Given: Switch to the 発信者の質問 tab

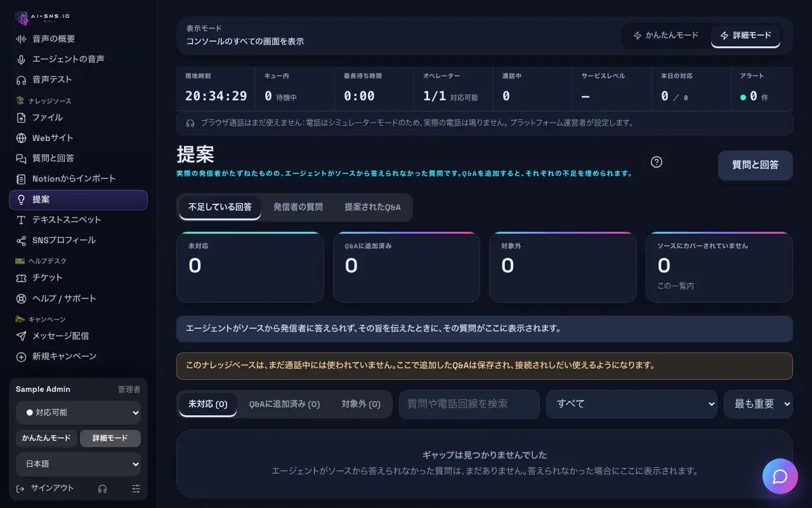Looking at the screenshot, I should (x=298, y=207).
